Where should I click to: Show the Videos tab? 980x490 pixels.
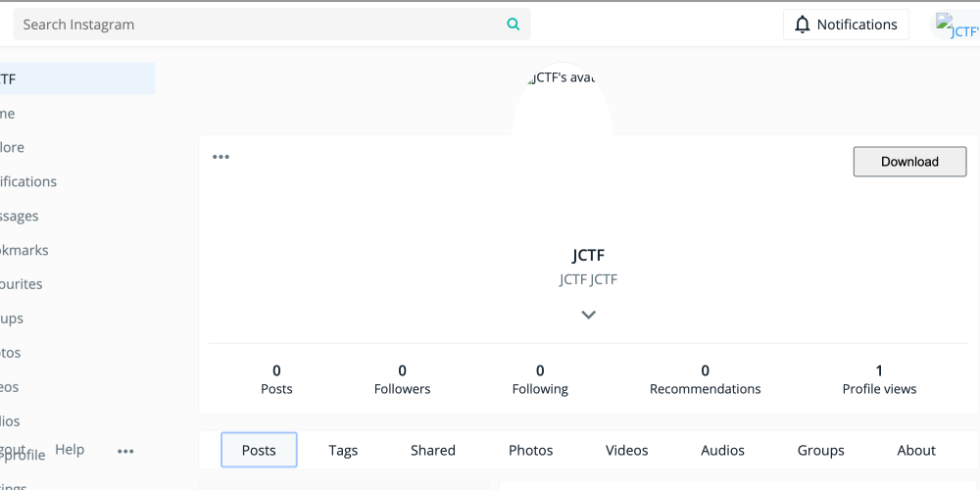(x=627, y=451)
